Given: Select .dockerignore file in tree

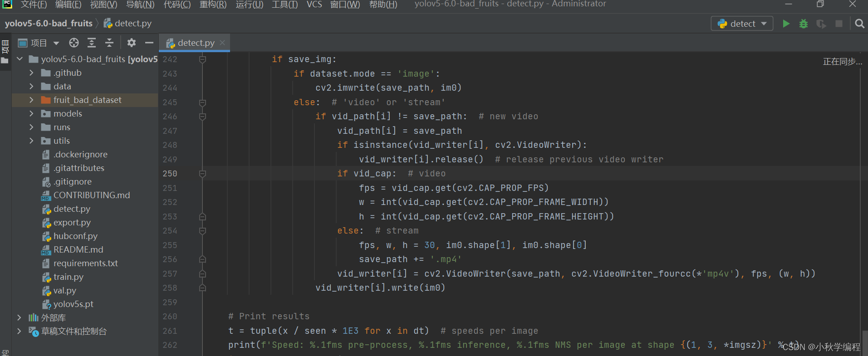Looking at the screenshot, I should click(x=80, y=154).
